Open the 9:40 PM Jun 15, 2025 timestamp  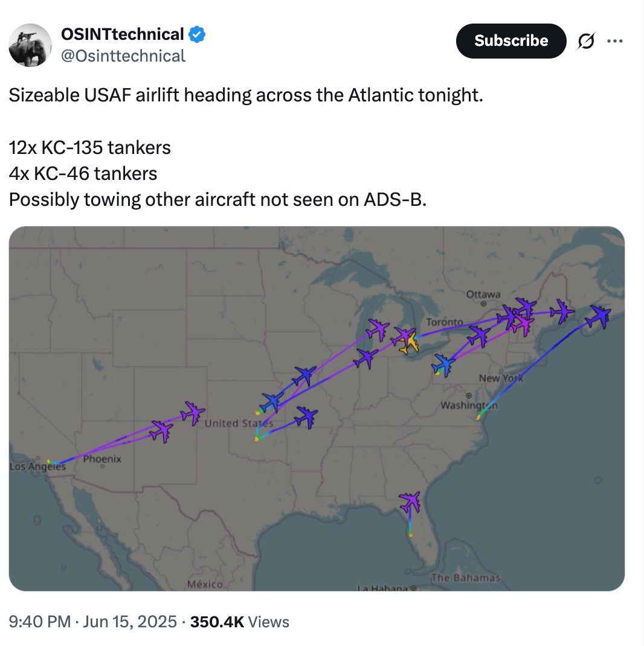pyautogui.click(x=93, y=622)
